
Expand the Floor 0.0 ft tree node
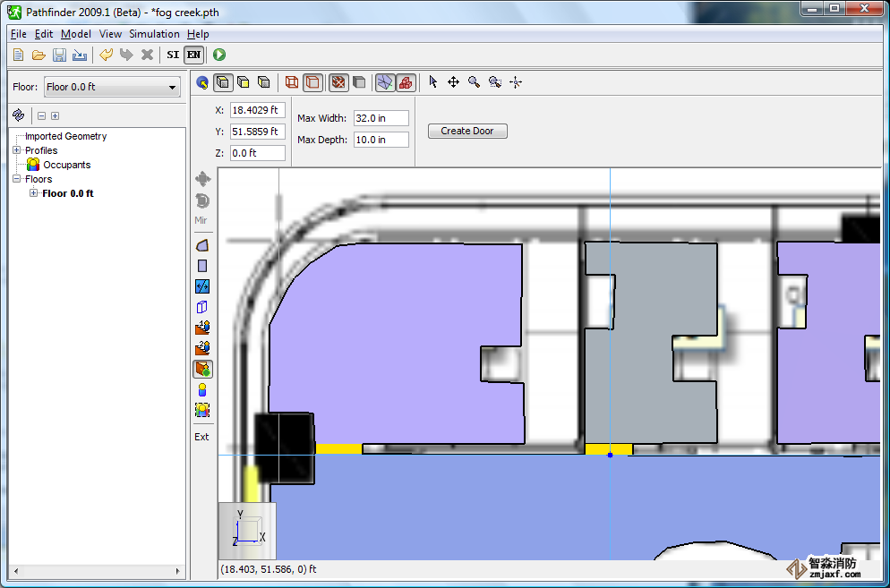[x=34, y=193]
